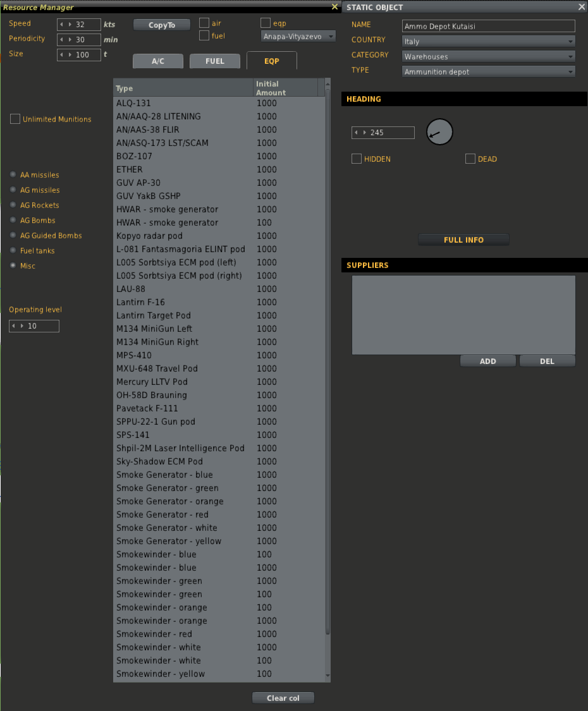Open the CATEGORY dropdown showing Warehouses
The width and height of the screenshot is (588, 711).
(x=489, y=56)
